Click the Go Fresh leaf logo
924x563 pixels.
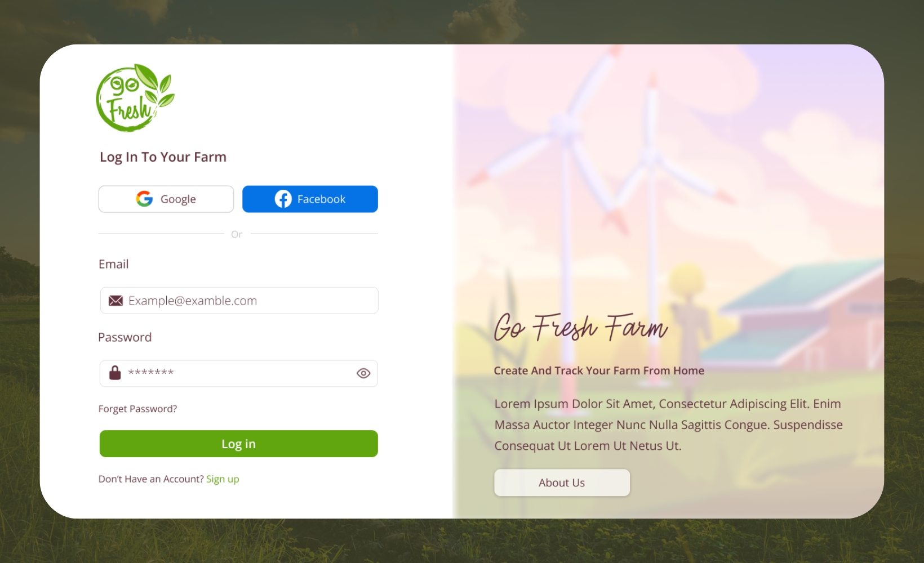click(x=135, y=98)
